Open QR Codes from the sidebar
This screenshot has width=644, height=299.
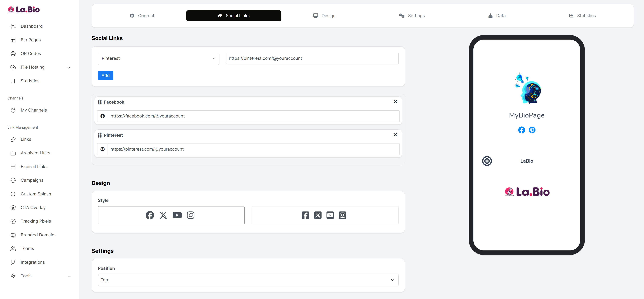[x=31, y=53]
